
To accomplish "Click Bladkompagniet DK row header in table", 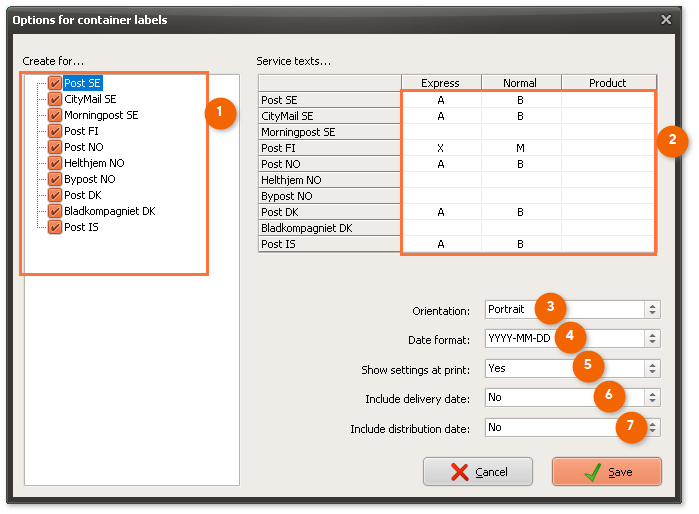I will [329, 228].
